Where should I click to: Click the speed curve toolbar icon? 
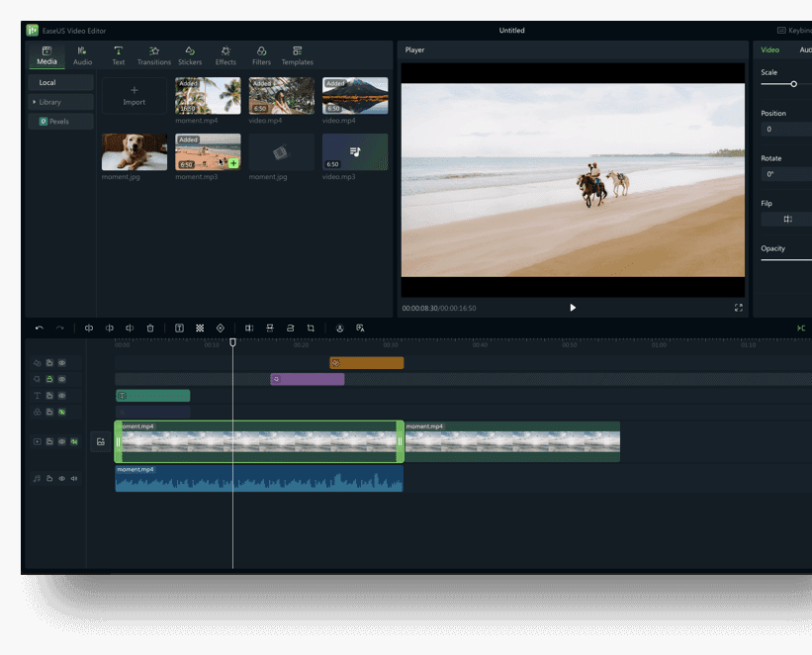click(x=290, y=328)
